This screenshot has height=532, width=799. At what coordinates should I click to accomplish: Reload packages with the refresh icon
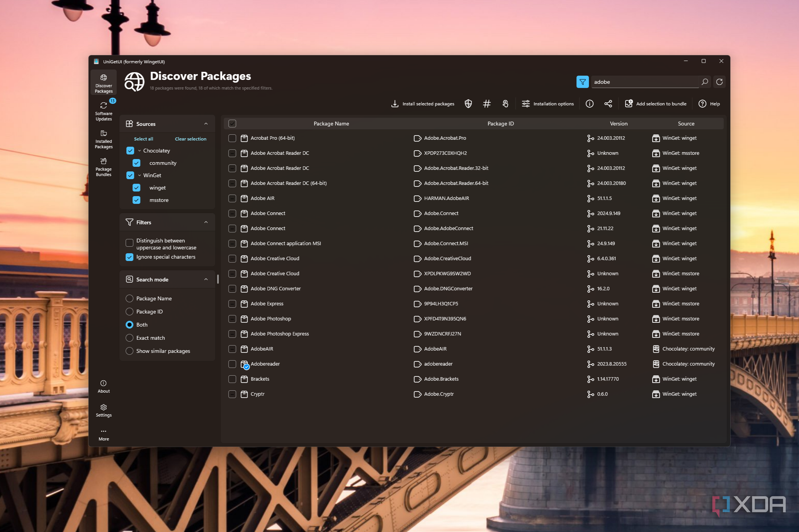[x=719, y=82]
